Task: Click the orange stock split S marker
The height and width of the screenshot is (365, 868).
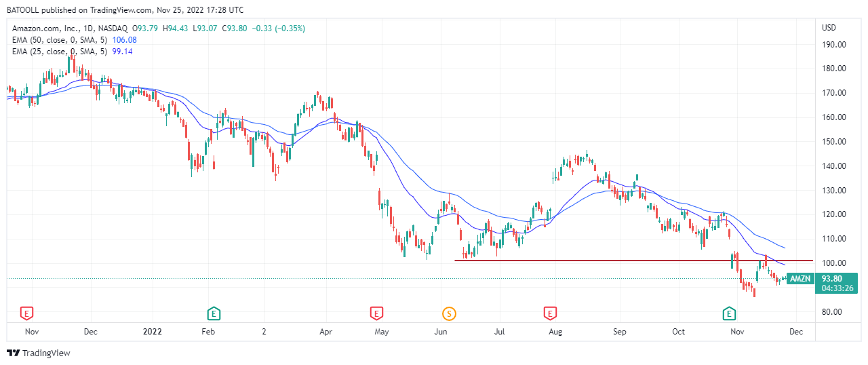Action: (448, 313)
